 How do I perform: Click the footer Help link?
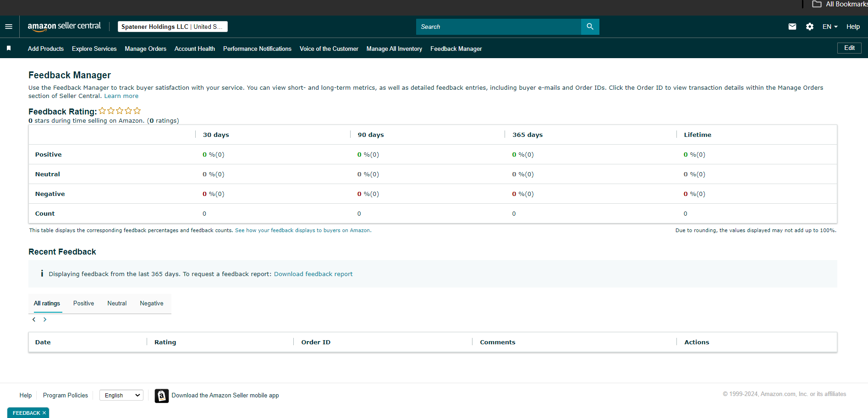point(26,396)
